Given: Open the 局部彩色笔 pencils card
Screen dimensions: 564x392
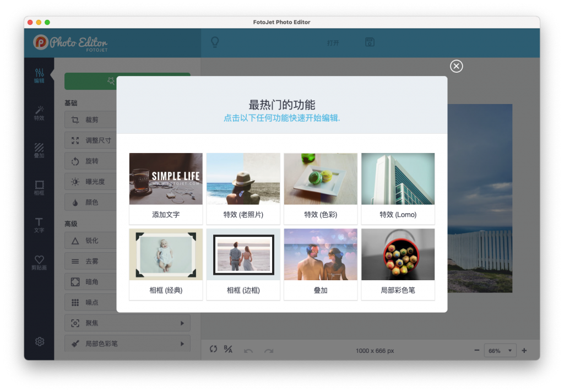Looking at the screenshot, I should point(398,264).
